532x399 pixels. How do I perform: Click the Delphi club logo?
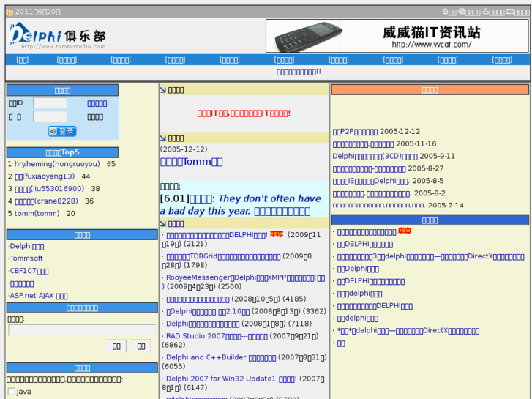(x=57, y=36)
